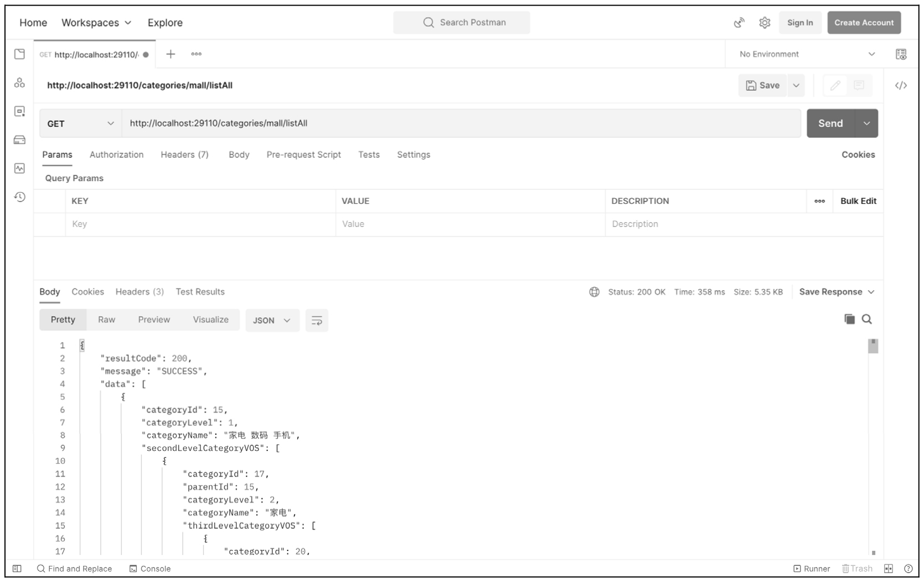Change the JSON response format dropdown
The image size is (924, 582).
point(272,321)
